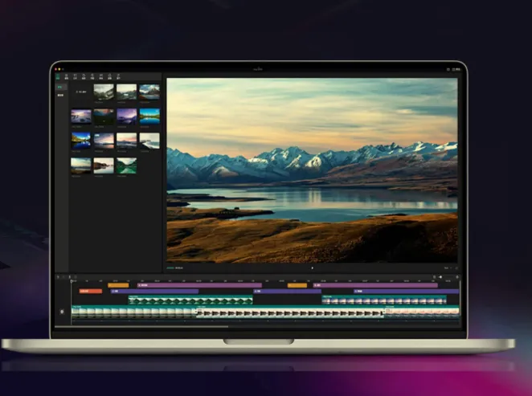Click the sixth icon in top tab row
The image size is (532, 396).
(101, 76)
